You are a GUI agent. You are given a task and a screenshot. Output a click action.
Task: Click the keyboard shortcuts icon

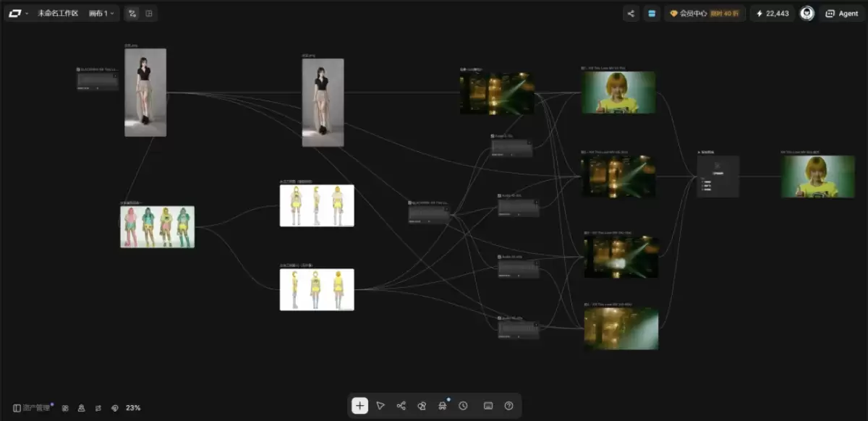click(x=488, y=406)
